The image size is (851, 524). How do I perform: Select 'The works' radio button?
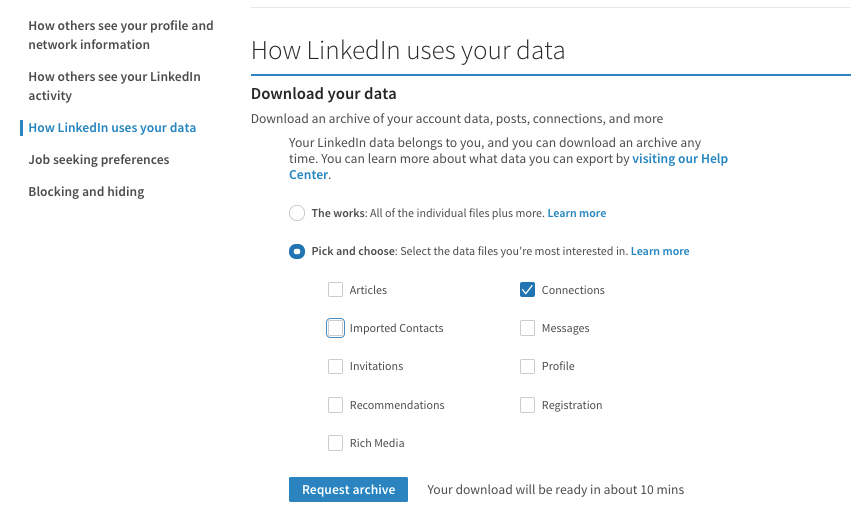[297, 213]
